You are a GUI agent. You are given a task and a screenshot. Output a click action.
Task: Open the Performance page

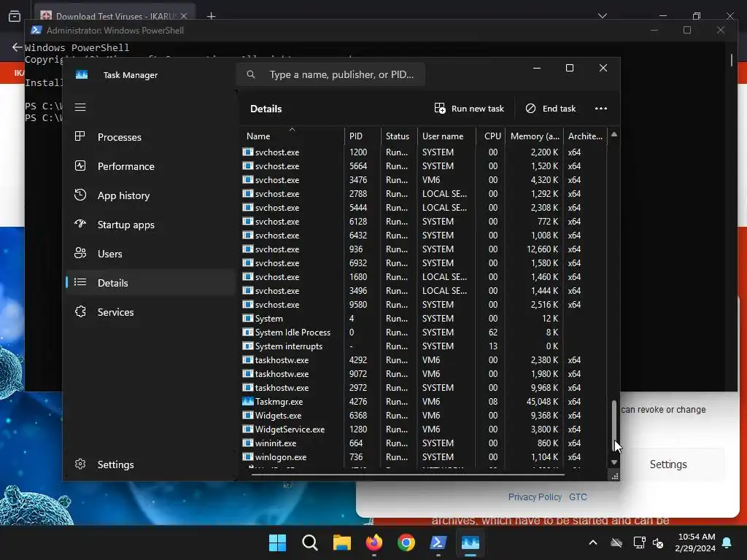(x=150, y=166)
